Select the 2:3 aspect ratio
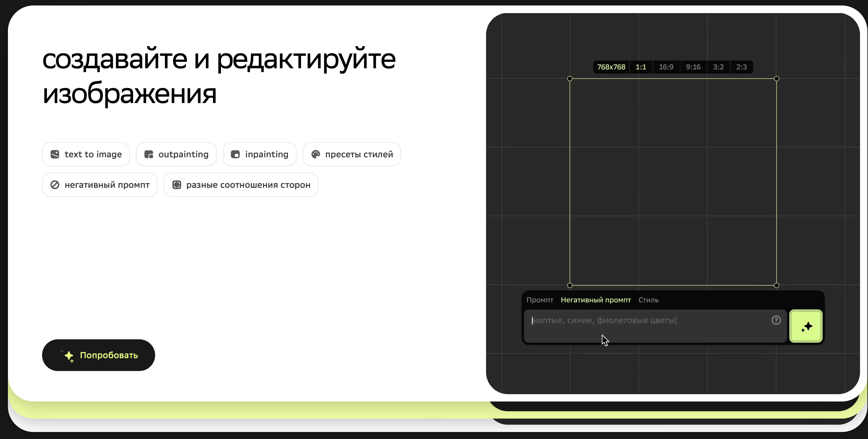Viewport: 868px width, 439px height. point(741,67)
